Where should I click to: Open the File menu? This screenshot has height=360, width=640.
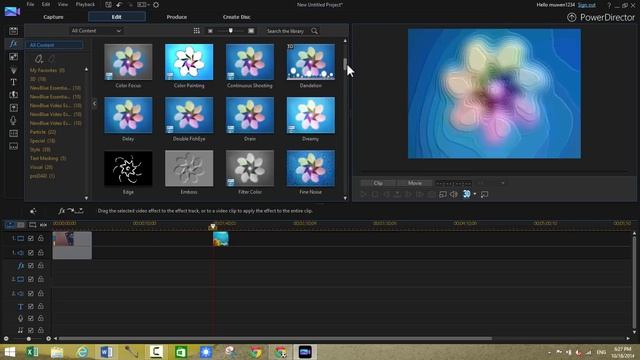click(x=30, y=4)
